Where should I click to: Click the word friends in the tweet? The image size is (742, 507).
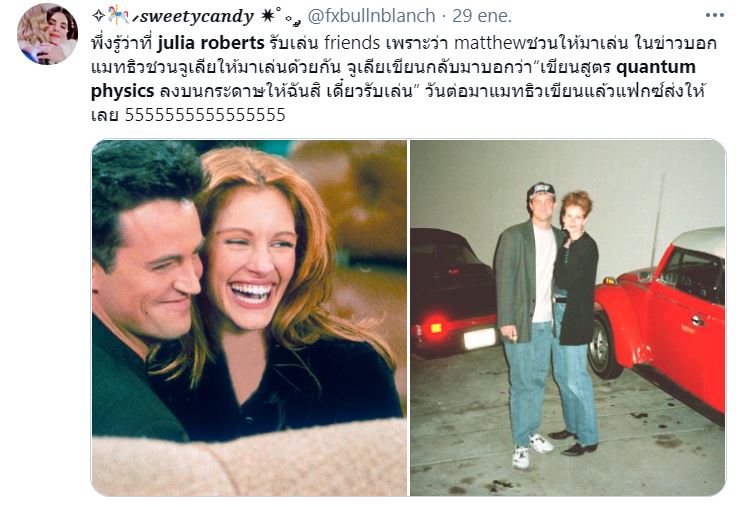point(352,43)
